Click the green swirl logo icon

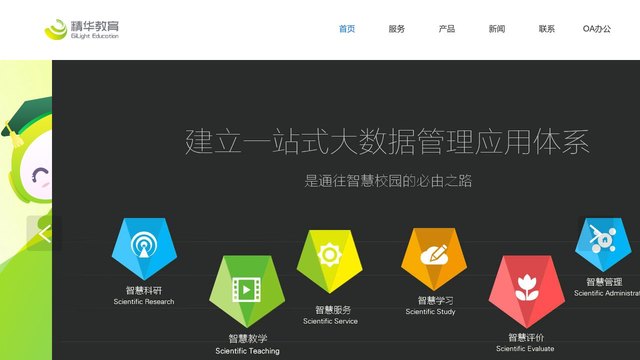pos(56,29)
